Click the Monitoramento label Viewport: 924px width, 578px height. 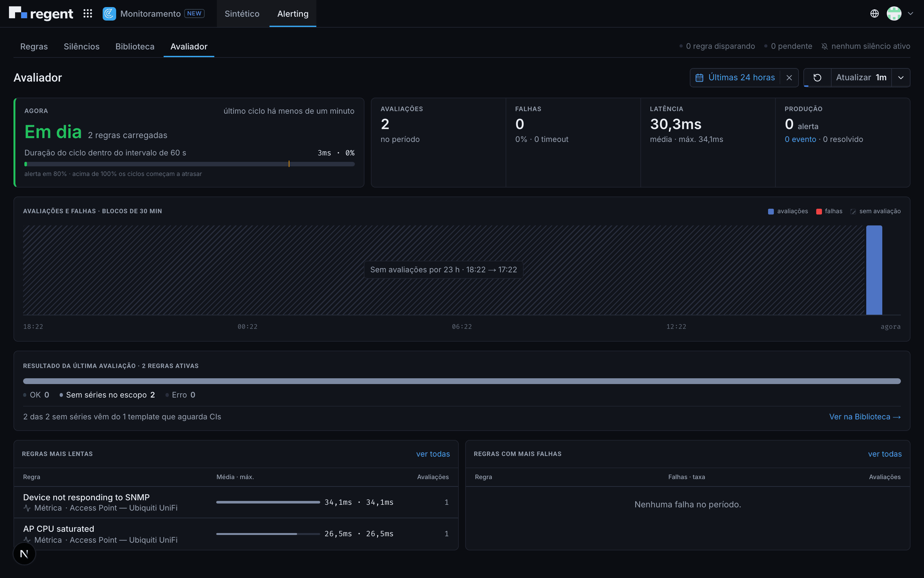tap(150, 14)
